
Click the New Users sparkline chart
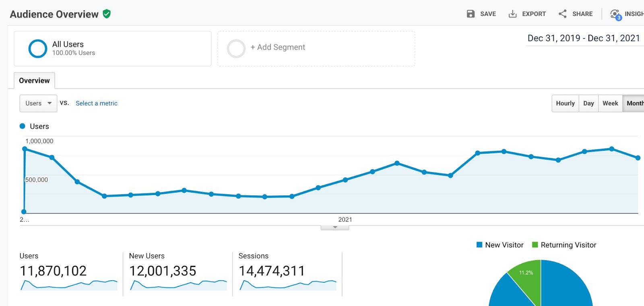point(178,285)
